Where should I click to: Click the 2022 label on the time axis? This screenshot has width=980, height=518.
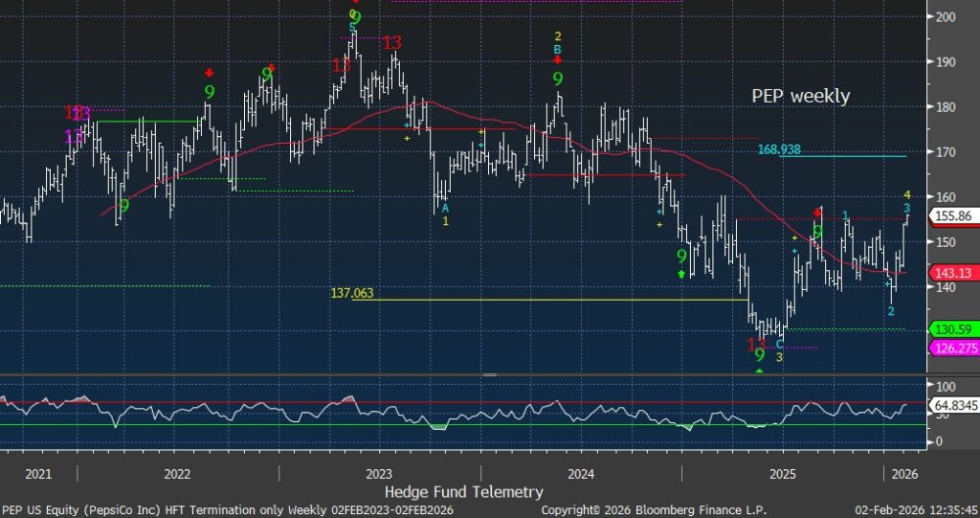[177, 473]
